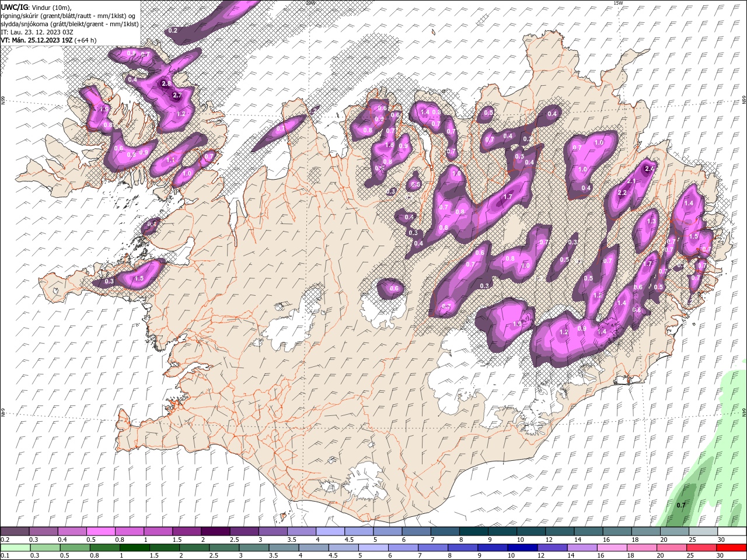Pick the lavender upper swatch between 4 and 4.5
Screen dimensions: 747x560
point(330,531)
